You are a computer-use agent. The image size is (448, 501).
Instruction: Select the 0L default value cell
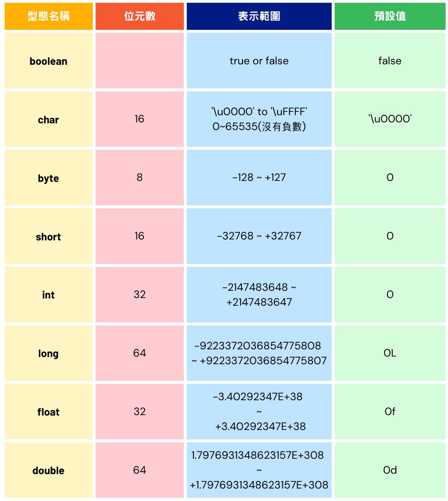tap(390, 353)
